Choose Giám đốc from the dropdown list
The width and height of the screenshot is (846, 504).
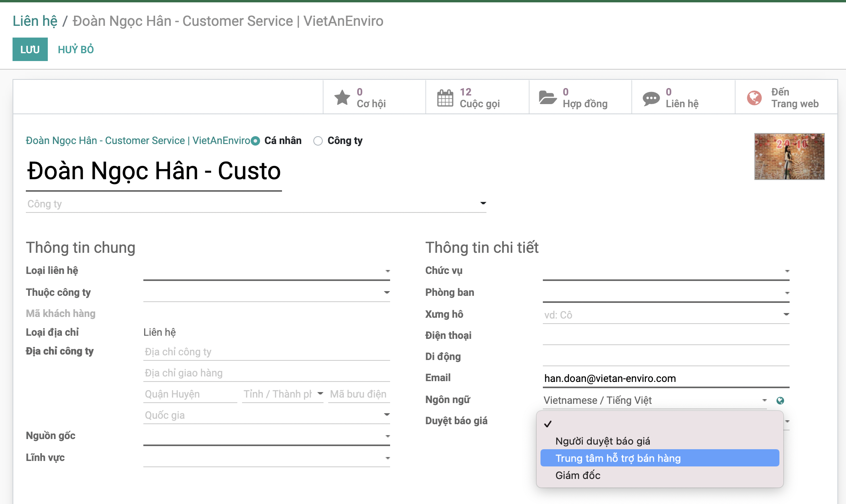coord(578,475)
